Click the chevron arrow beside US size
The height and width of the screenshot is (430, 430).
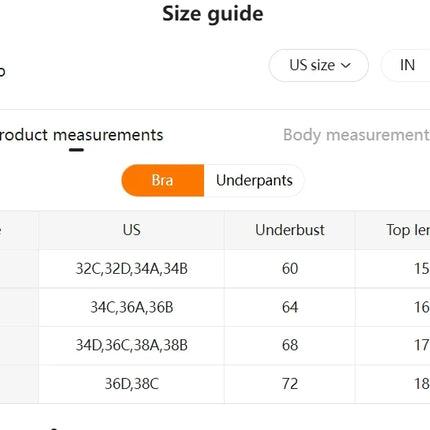coord(346,65)
